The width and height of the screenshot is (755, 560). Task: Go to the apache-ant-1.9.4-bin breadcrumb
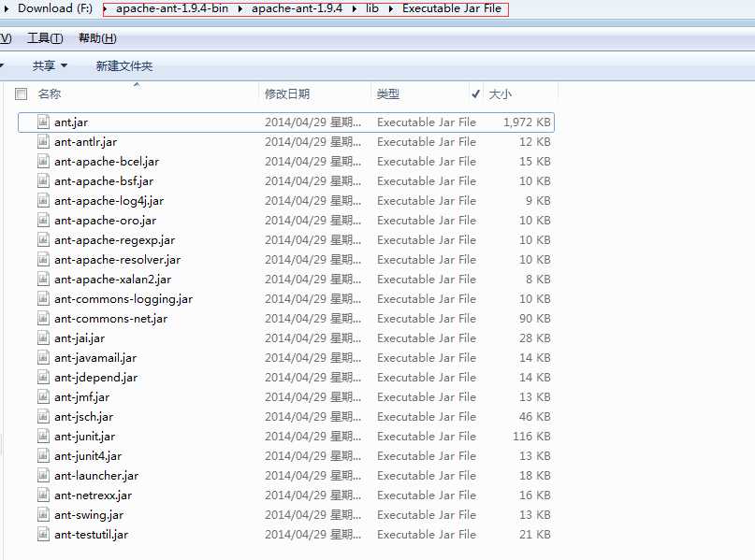click(172, 8)
